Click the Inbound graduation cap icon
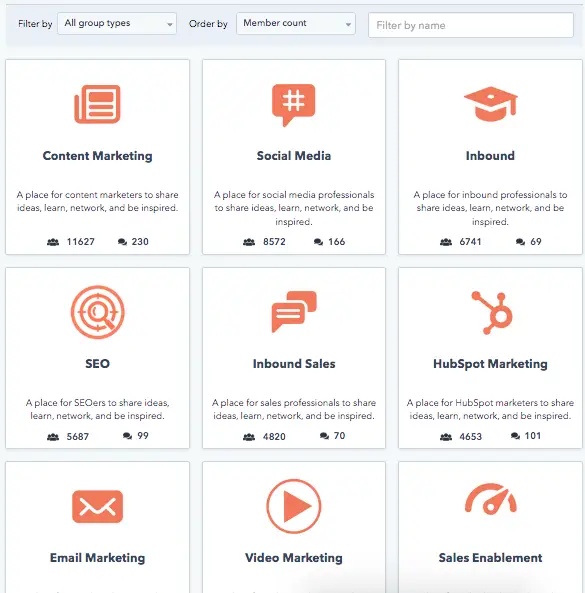 coord(490,104)
